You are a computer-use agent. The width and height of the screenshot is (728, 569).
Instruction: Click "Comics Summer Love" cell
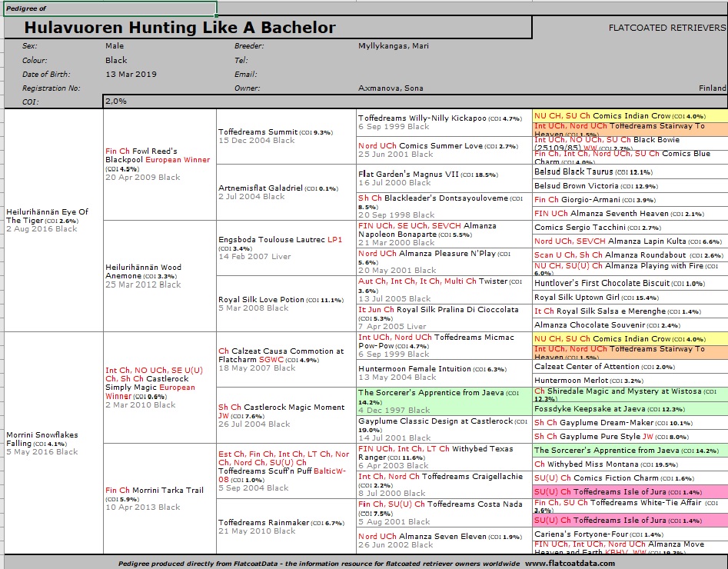444,150
